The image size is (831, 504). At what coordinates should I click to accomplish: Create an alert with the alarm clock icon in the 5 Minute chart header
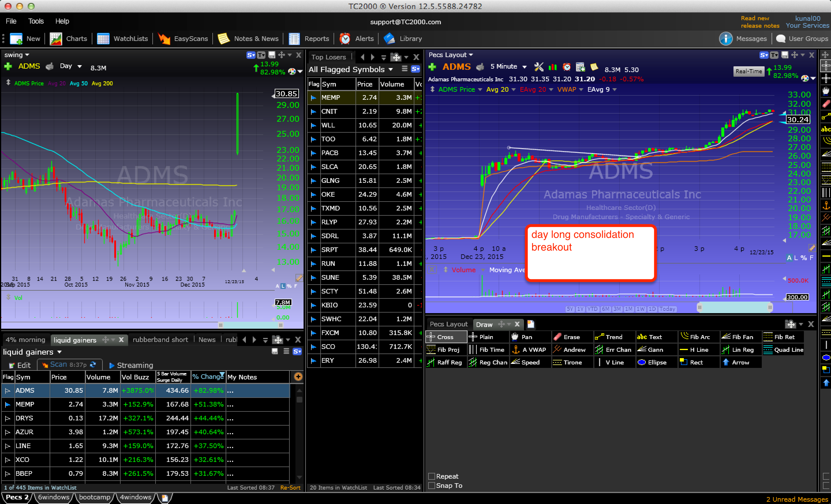567,67
